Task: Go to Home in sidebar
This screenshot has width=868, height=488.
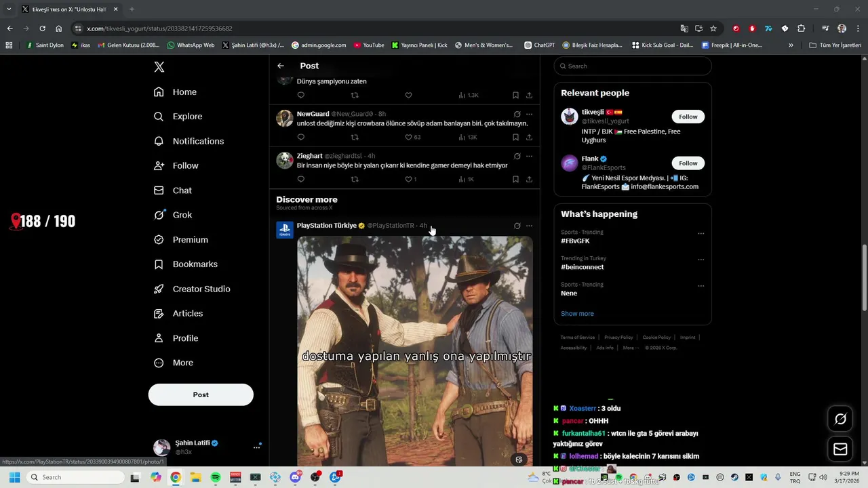Action: [x=175, y=92]
